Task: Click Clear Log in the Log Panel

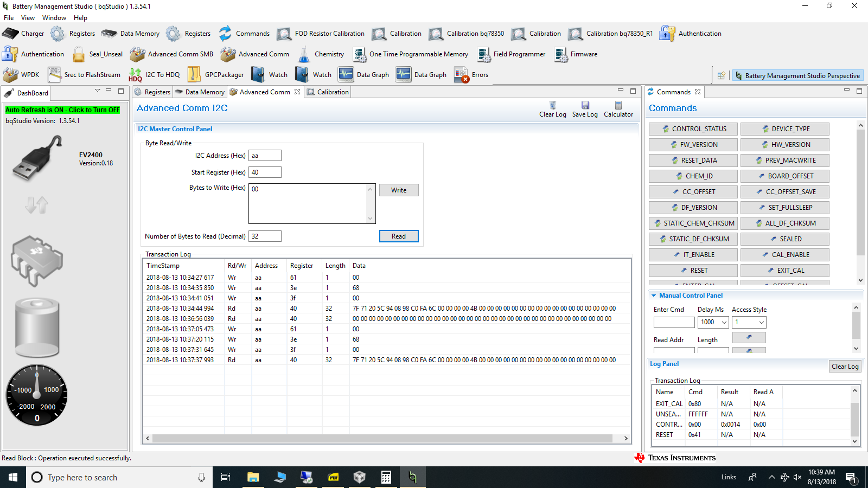Action: (x=845, y=367)
